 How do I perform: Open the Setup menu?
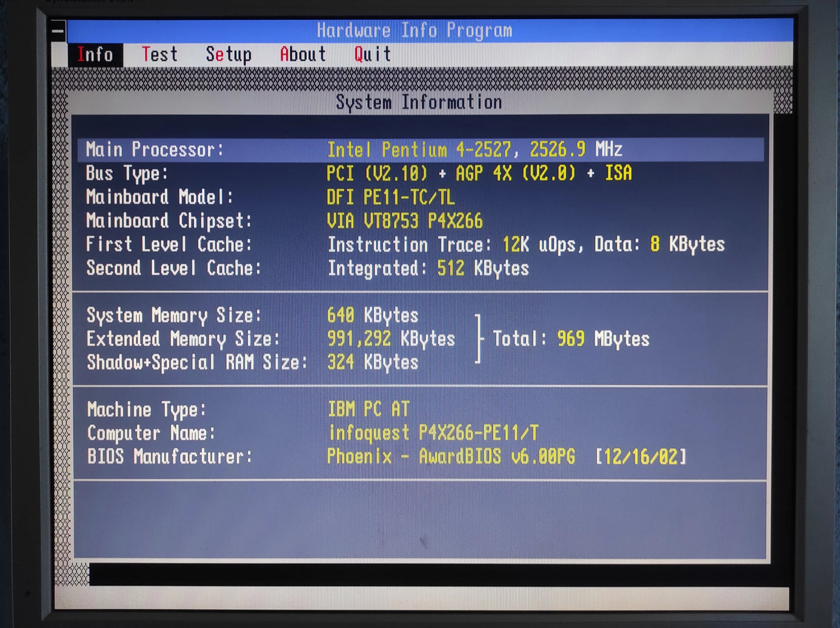coord(228,55)
